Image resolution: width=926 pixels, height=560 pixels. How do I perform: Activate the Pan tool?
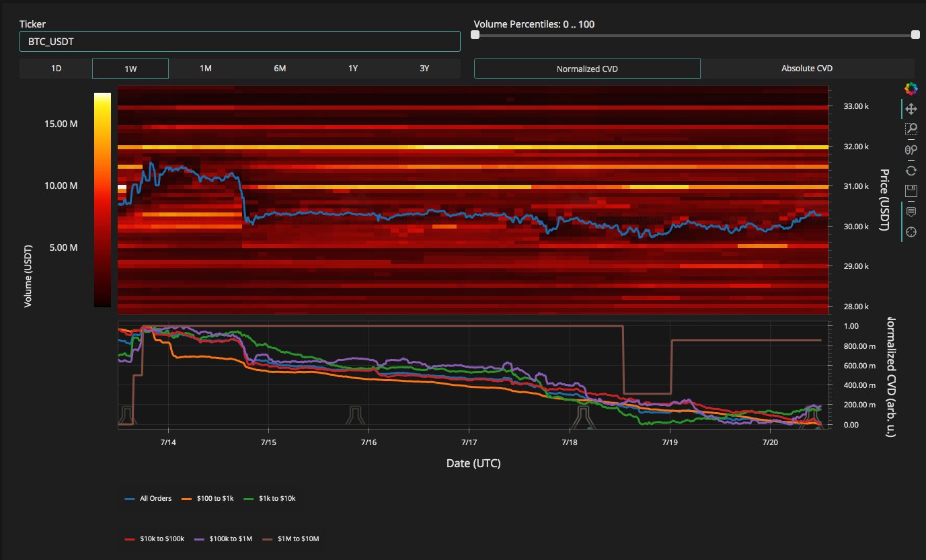[911, 109]
